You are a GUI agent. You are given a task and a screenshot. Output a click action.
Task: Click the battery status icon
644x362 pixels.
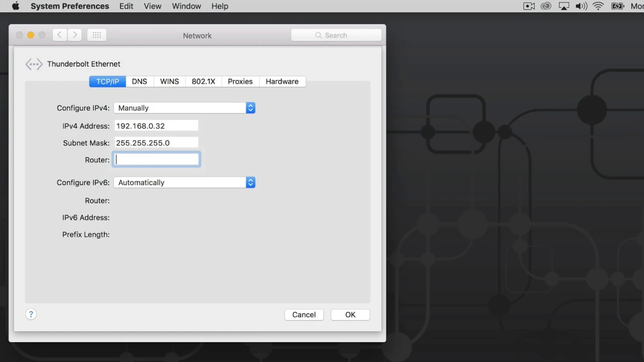tap(618, 6)
